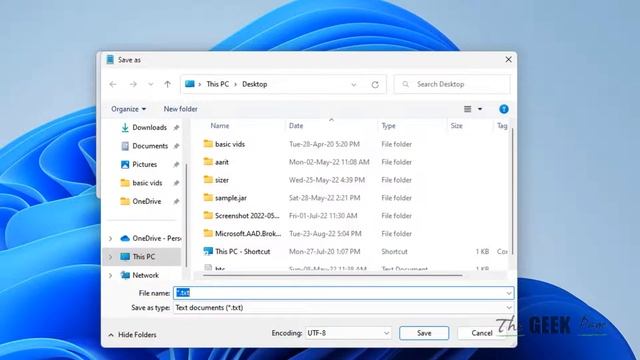Open Downloads in the sidebar
This screenshot has width=640, height=360.
pyautogui.click(x=149, y=127)
